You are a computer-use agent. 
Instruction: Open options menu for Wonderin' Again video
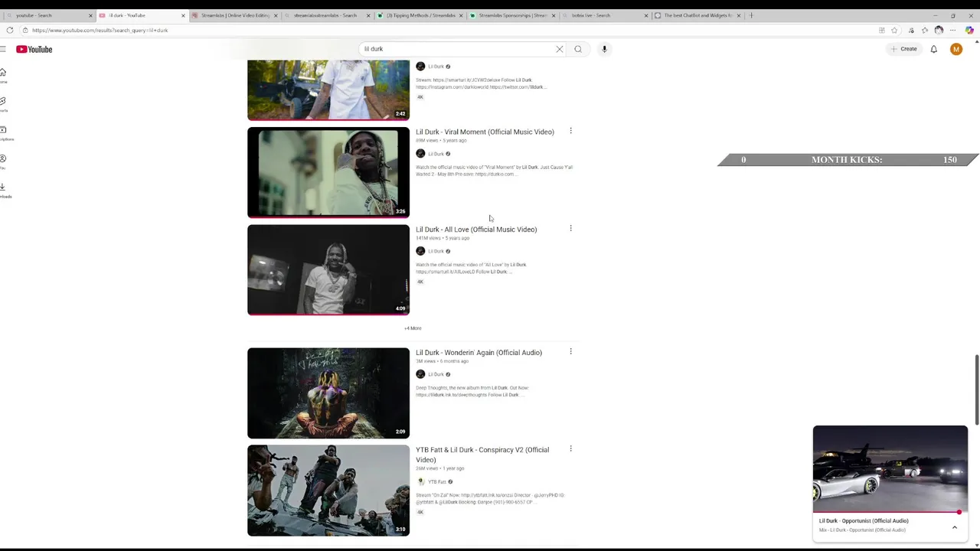click(x=570, y=351)
